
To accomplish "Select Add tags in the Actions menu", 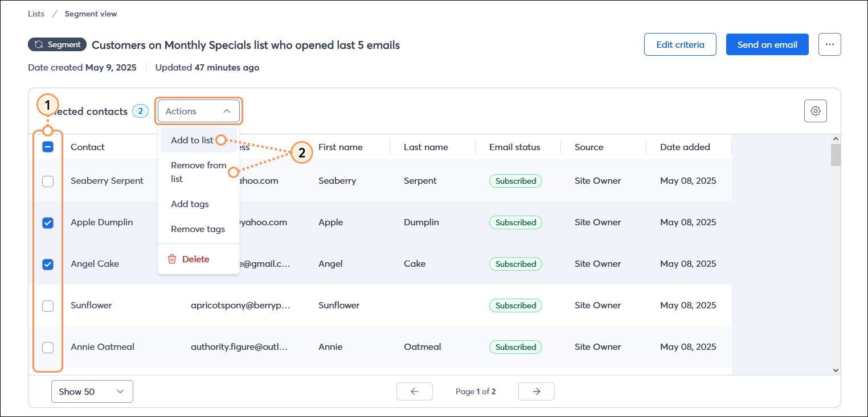I will 199,204.
